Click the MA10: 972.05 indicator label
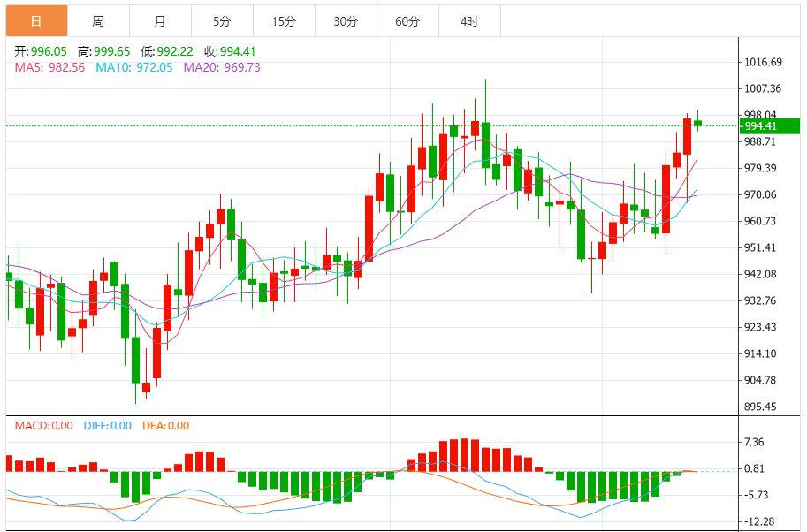The image size is (807, 532). point(133,67)
